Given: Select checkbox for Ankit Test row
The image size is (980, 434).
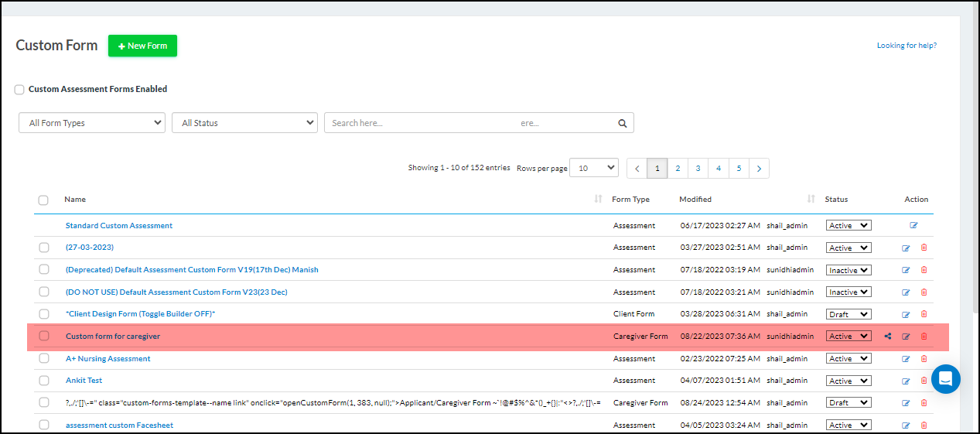Looking at the screenshot, I should point(44,381).
